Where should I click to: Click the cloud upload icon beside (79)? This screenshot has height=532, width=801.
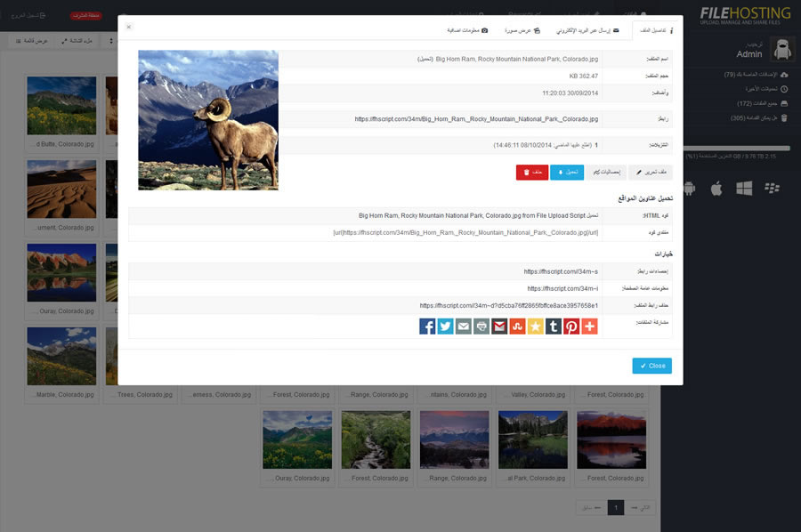tap(784, 75)
